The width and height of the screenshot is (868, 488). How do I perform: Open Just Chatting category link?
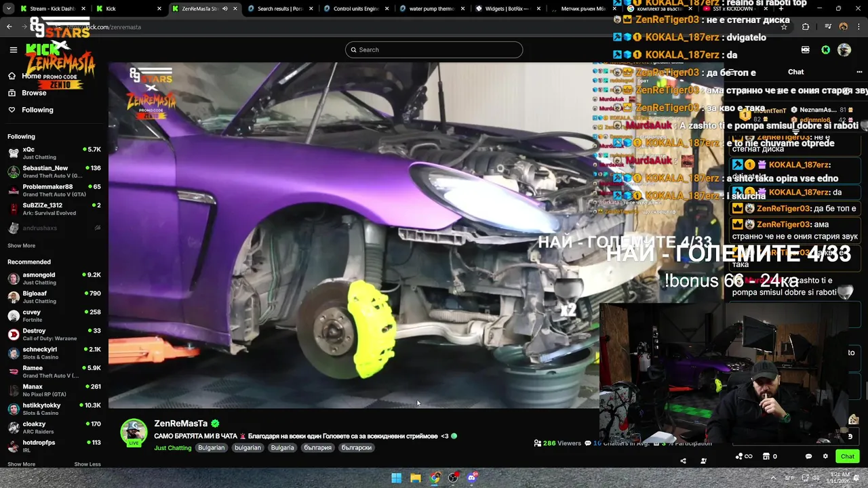click(x=173, y=448)
